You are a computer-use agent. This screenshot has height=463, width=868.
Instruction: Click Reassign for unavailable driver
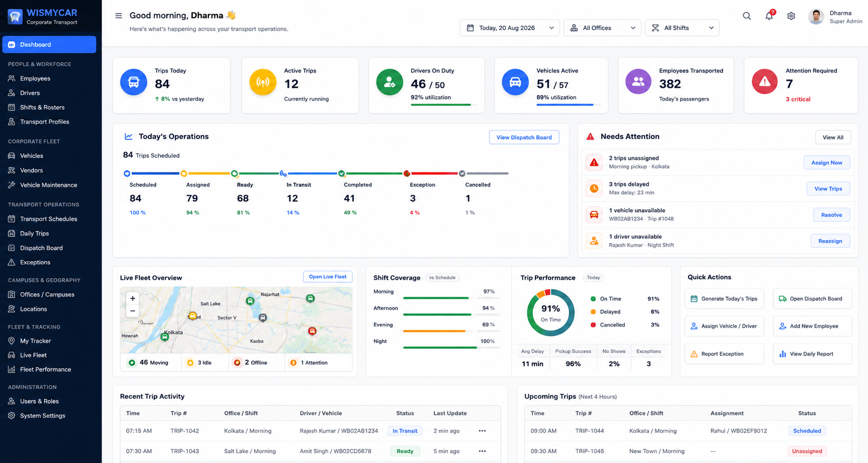pos(830,241)
